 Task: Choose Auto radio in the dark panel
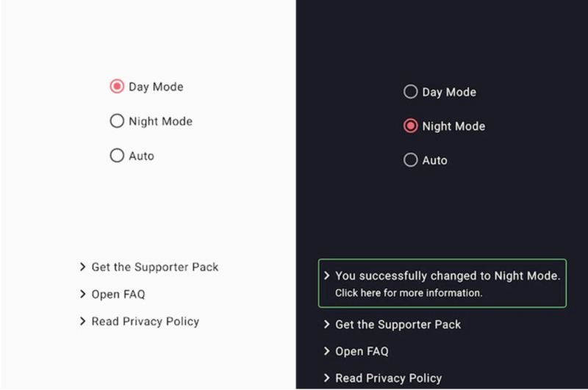click(410, 160)
